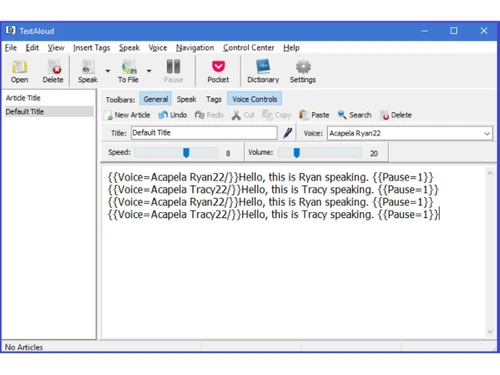The height and width of the screenshot is (375, 500).
Task: Open the Edit menu
Action: point(32,48)
